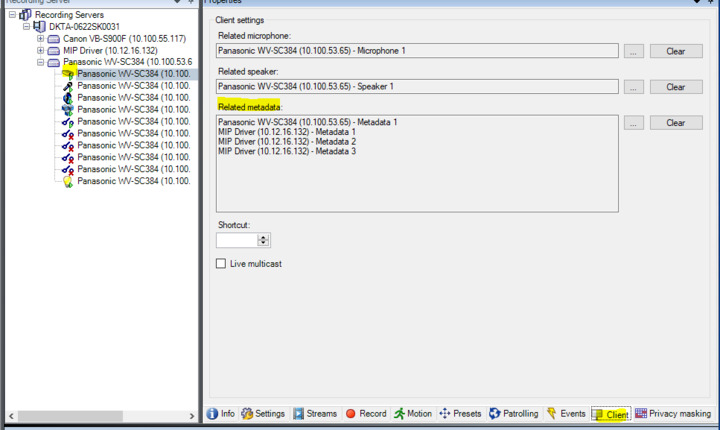Switch to the Motion tab
This screenshot has height=430, width=720.
412,414
